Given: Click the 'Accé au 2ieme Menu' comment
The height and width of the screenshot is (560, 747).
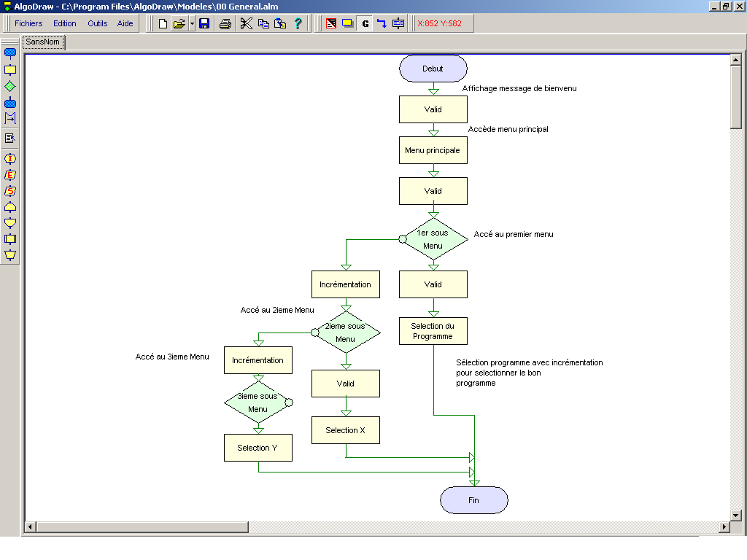Looking at the screenshot, I should 277,310.
